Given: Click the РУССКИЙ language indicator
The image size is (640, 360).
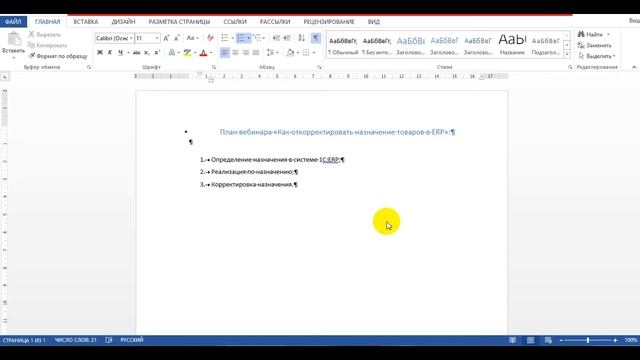Looking at the screenshot, I should pos(132,340).
